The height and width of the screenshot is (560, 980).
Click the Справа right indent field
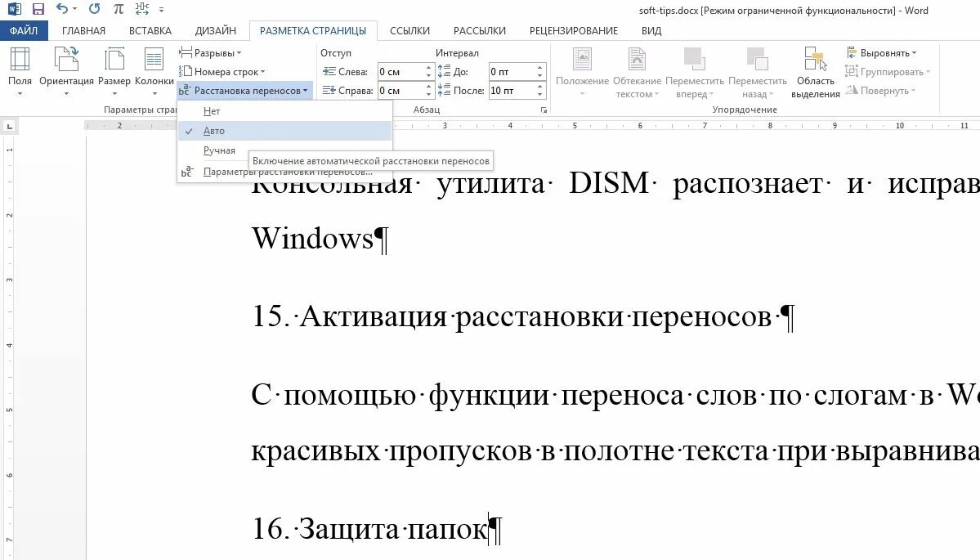(x=401, y=91)
